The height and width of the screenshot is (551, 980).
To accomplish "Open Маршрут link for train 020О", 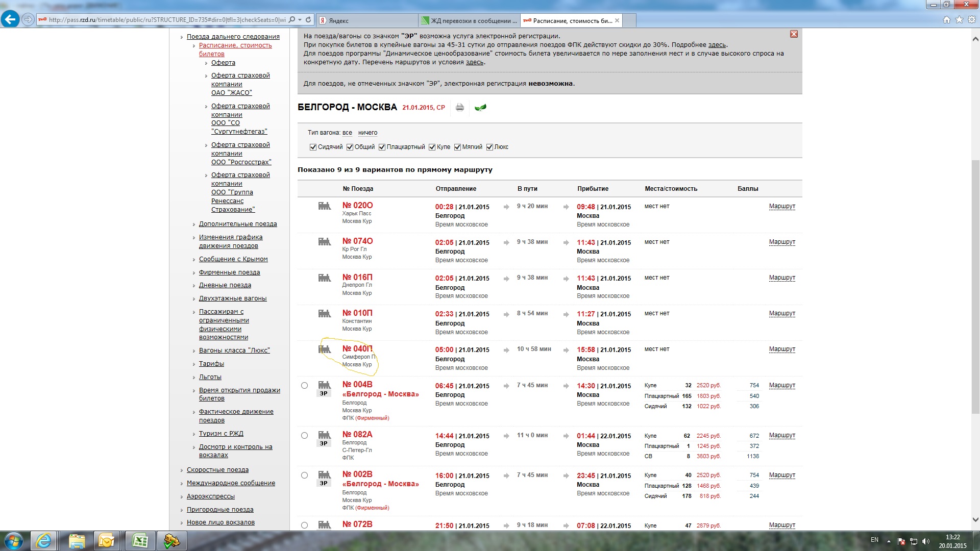I will (x=782, y=206).
